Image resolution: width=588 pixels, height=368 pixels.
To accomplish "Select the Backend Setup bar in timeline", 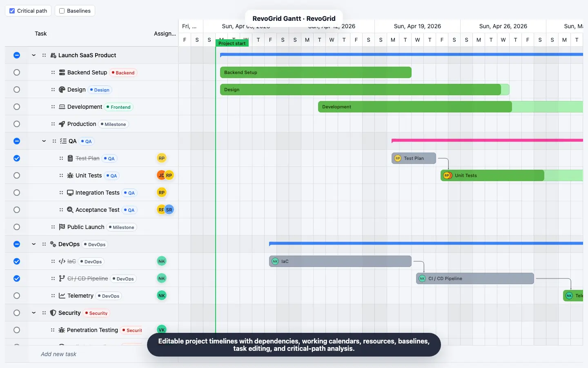I will coord(316,72).
